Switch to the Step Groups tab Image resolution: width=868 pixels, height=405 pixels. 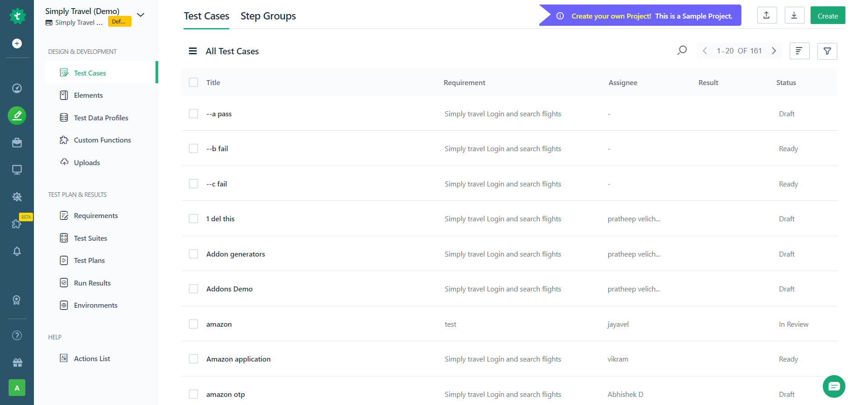(268, 16)
